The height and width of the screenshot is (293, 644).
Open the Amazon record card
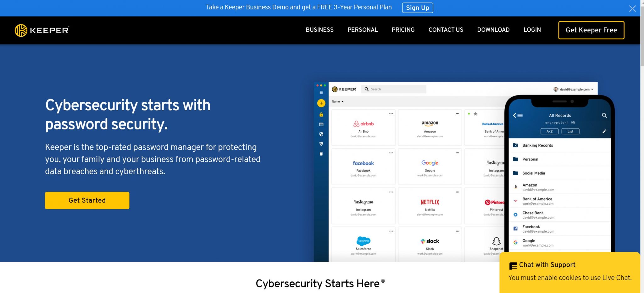tap(430, 128)
